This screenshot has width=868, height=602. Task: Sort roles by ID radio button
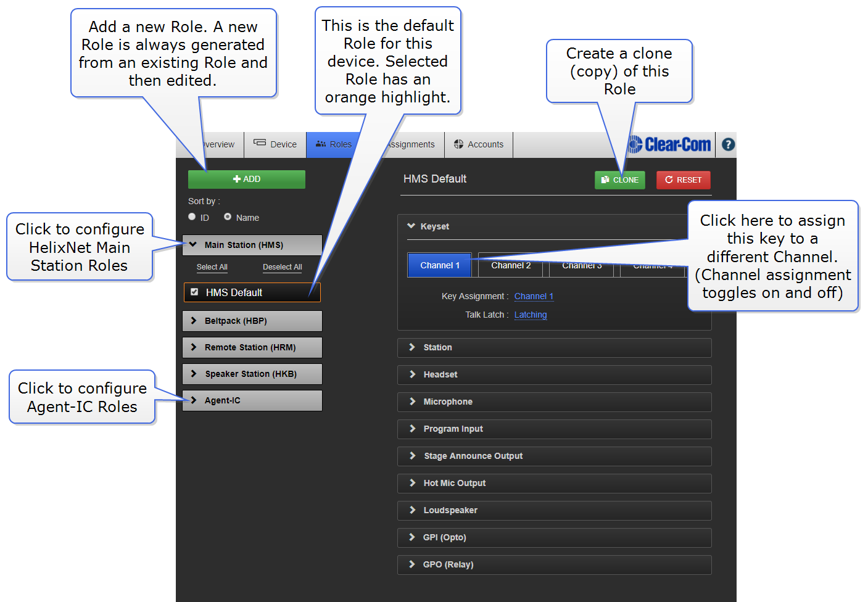point(192,216)
